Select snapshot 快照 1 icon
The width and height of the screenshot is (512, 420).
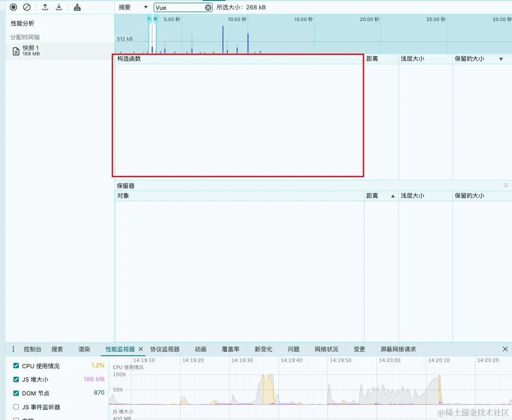pyautogui.click(x=16, y=51)
